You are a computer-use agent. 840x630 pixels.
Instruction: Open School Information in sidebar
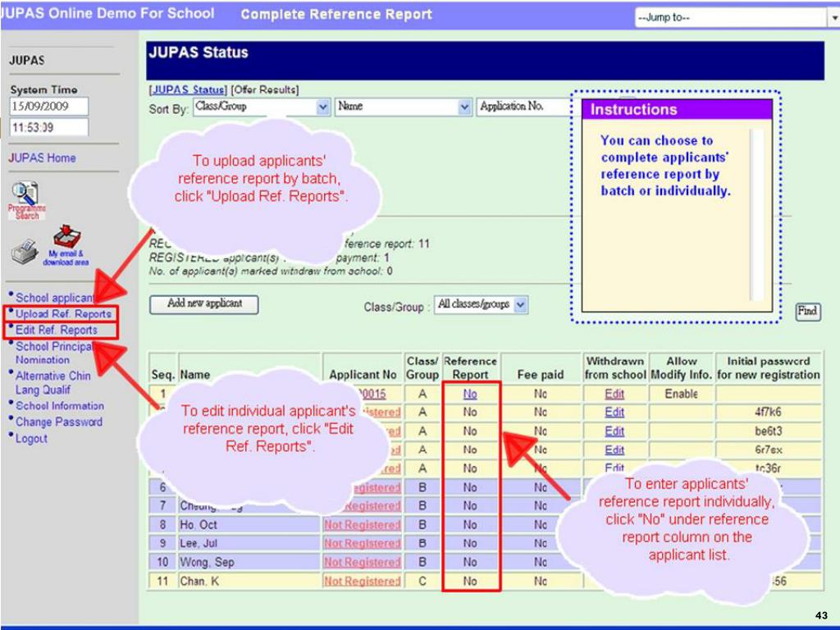[x=59, y=405]
